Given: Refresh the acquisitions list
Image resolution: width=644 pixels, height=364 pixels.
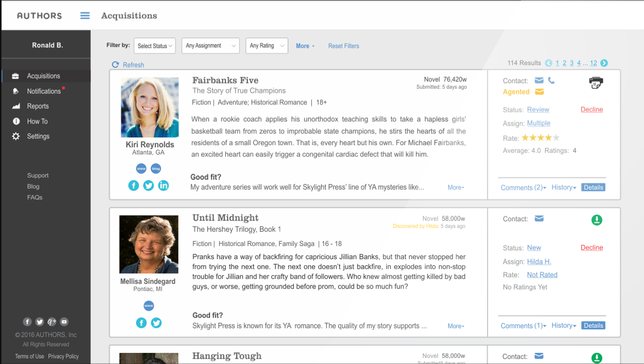Looking at the screenshot, I should click(x=128, y=65).
